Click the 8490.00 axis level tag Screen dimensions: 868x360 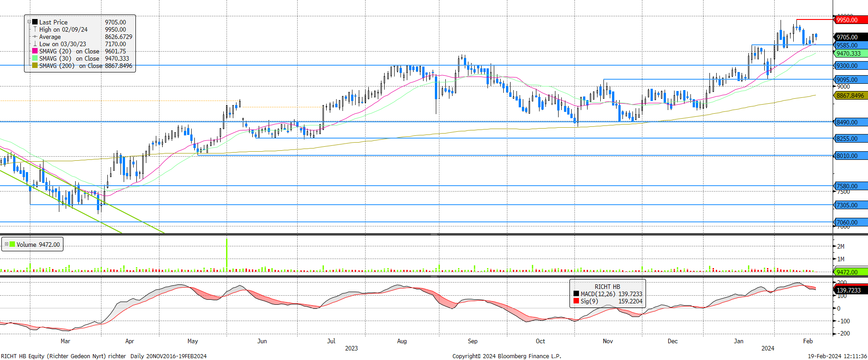click(851, 122)
